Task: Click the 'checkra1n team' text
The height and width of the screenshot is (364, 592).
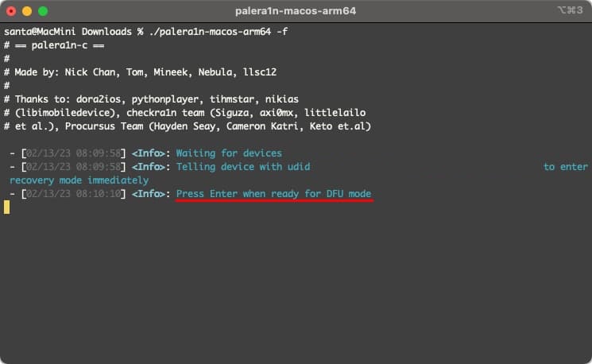Action: (x=165, y=113)
